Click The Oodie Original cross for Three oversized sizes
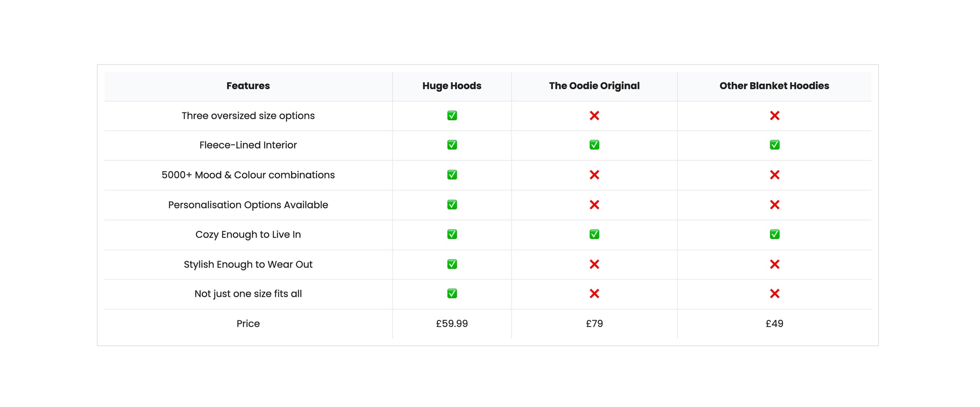Viewport: 980px width, 407px height. coord(594,115)
